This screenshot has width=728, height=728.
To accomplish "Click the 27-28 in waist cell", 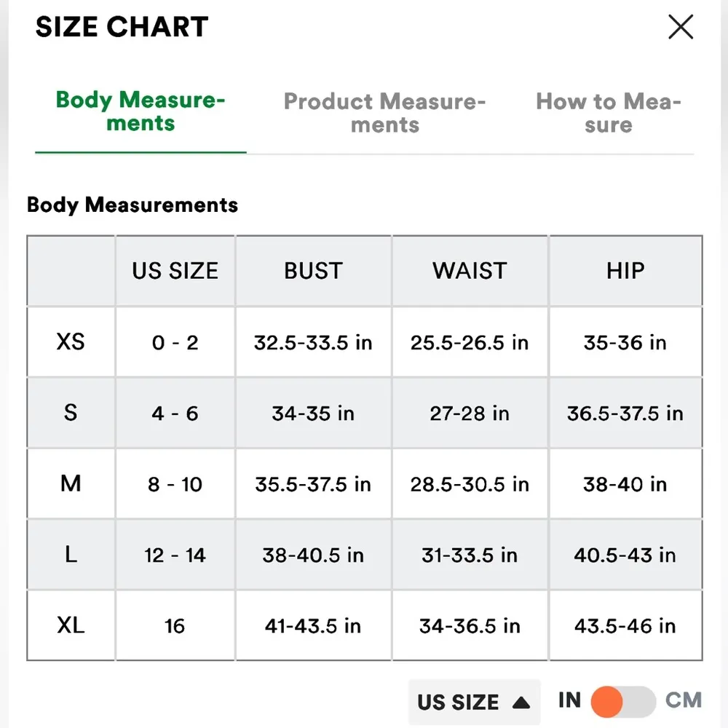I will point(470,414).
